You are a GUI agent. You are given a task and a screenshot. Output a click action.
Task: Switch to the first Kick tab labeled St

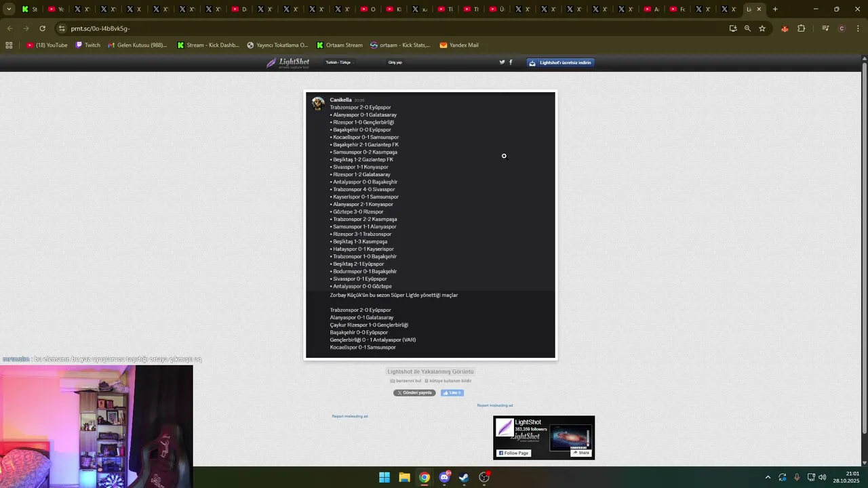[29, 9]
